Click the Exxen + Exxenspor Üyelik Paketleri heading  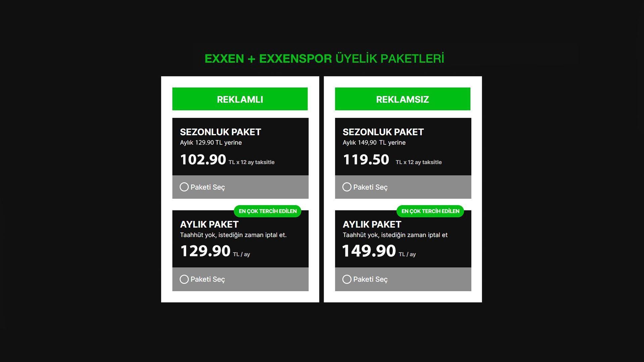pyautogui.click(x=324, y=58)
